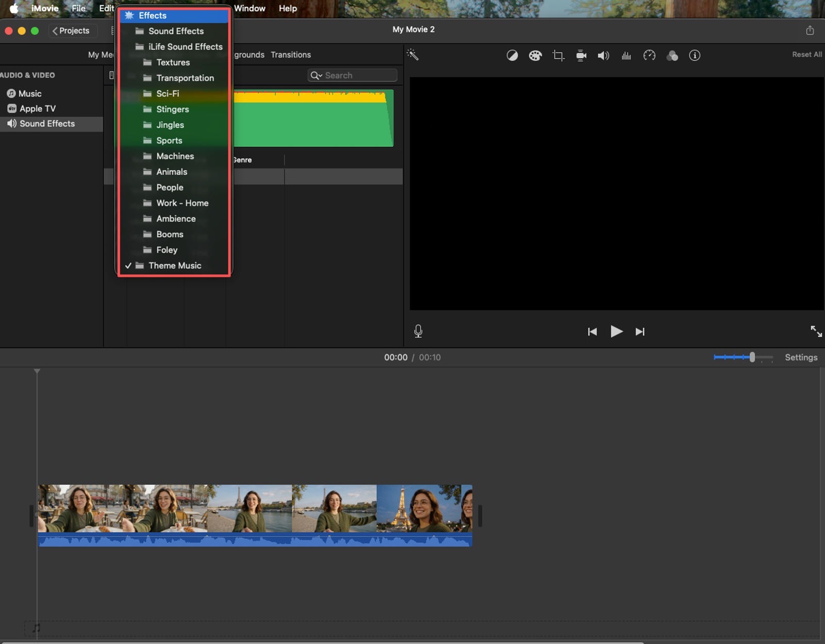Open Apple menu
The image size is (825, 644).
(x=14, y=8)
